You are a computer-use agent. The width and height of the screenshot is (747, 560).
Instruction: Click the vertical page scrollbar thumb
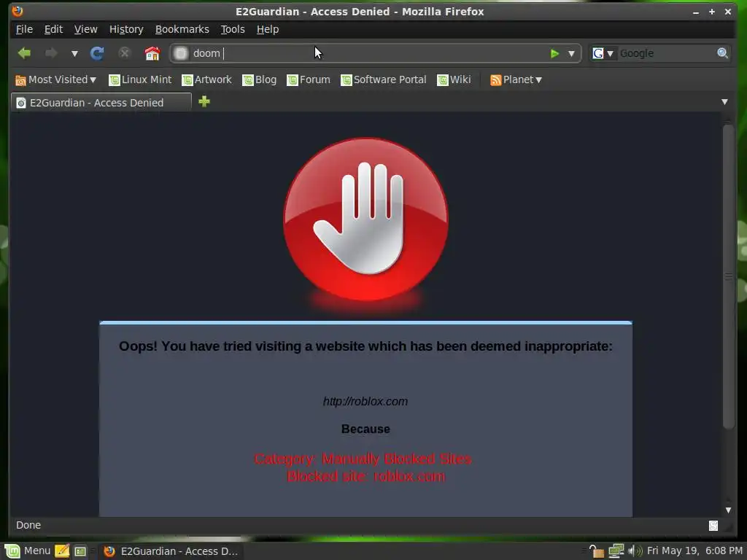tap(728, 276)
